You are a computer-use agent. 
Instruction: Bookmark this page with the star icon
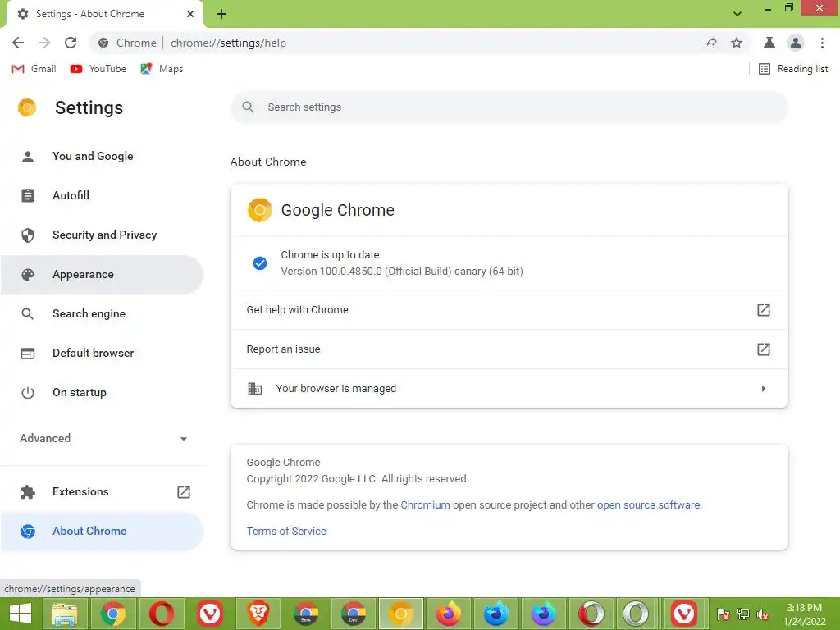[737, 43]
